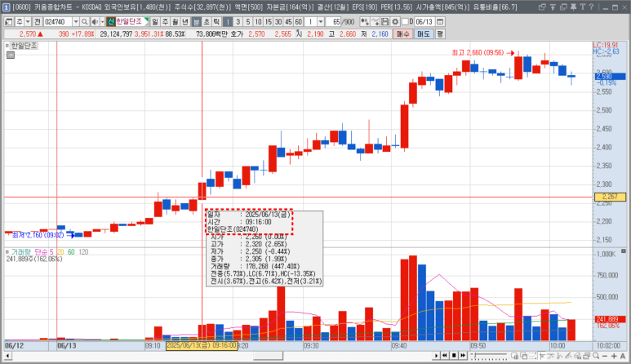Click the small button next to 매도

pyautogui.click(x=440, y=34)
